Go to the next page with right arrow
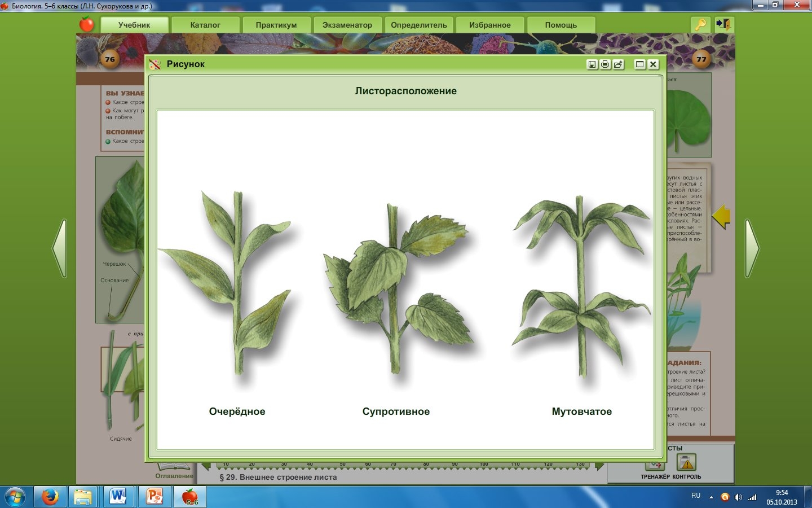This screenshot has height=508, width=812. pos(752,248)
